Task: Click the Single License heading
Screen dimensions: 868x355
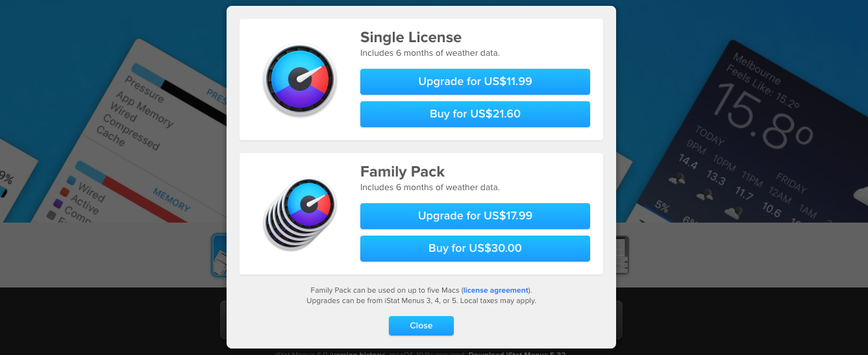Action: tap(411, 37)
